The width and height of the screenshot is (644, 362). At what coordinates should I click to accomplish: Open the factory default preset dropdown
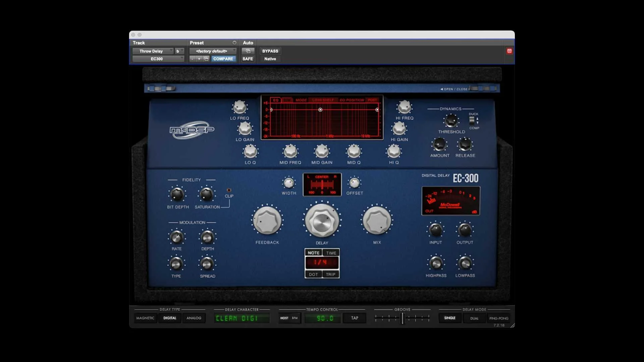click(213, 51)
